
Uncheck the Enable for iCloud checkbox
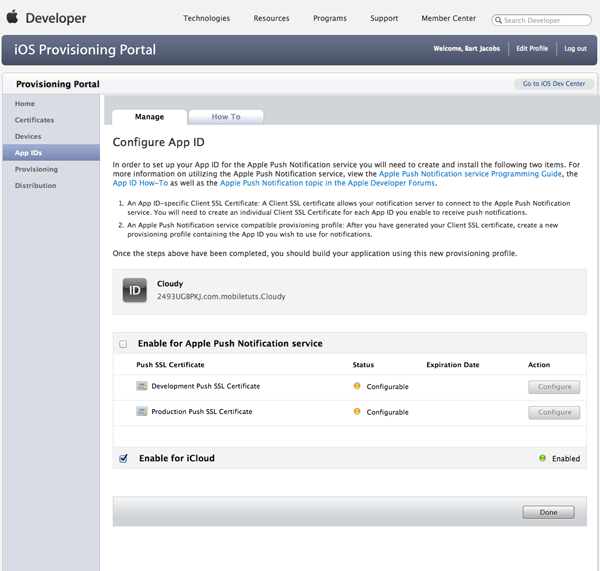[x=123, y=458]
